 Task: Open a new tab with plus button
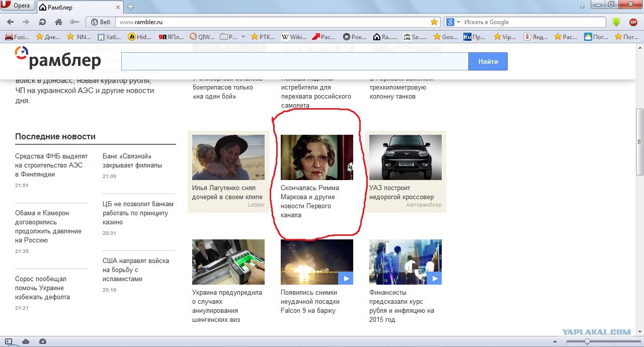pos(130,7)
